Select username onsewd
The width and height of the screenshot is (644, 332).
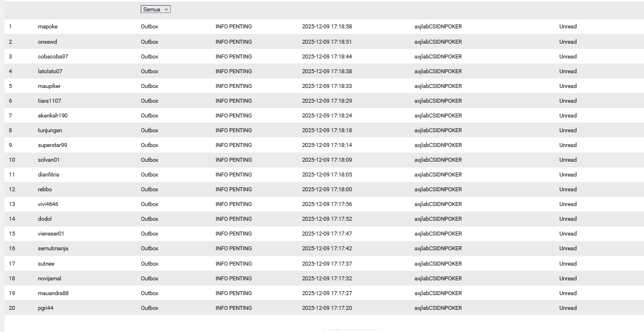(x=47, y=42)
